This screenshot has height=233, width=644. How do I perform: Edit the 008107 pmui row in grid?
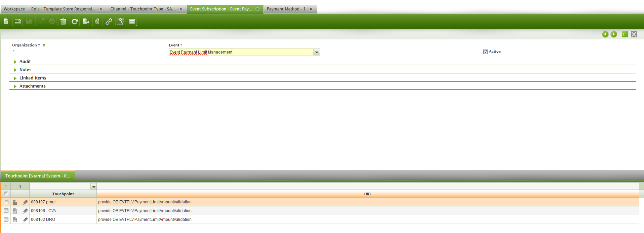tap(25, 202)
